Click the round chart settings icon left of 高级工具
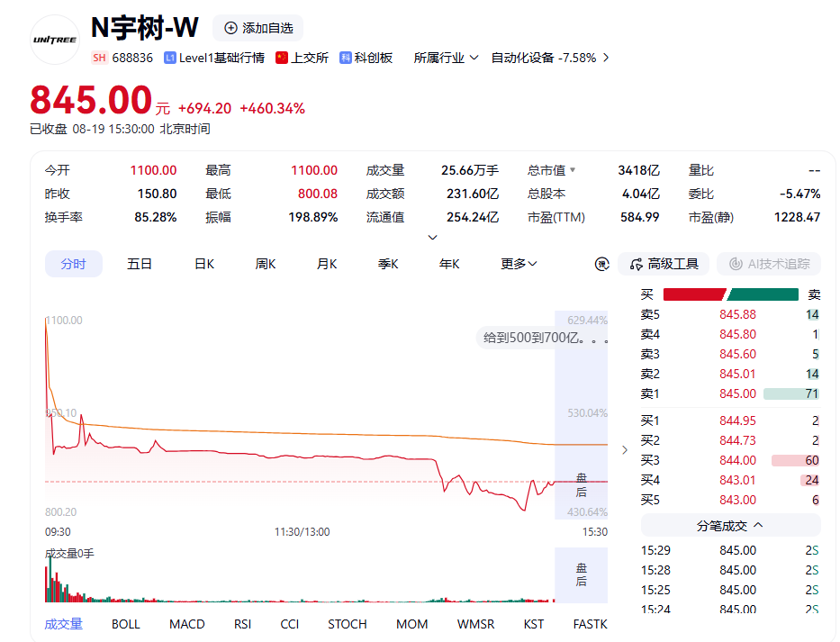Viewport: 840px width, 642px height. click(x=602, y=264)
